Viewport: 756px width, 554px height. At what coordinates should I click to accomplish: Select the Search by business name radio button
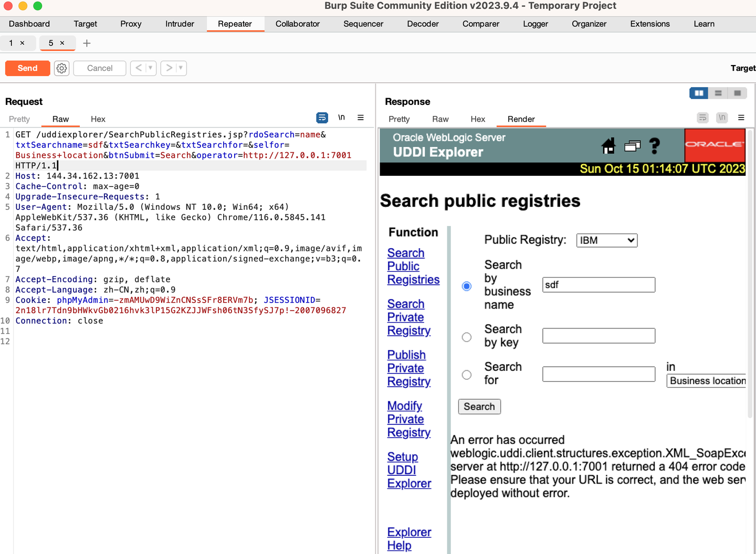tap(467, 286)
